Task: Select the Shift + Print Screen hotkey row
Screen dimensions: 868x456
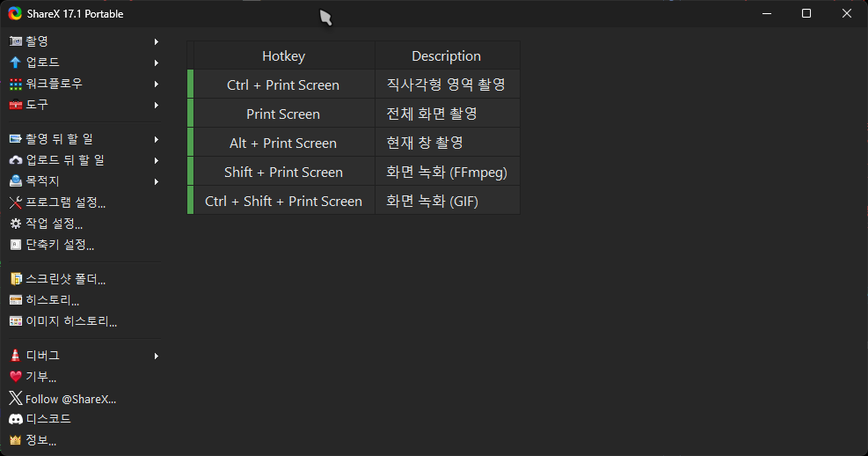Action: pos(354,171)
